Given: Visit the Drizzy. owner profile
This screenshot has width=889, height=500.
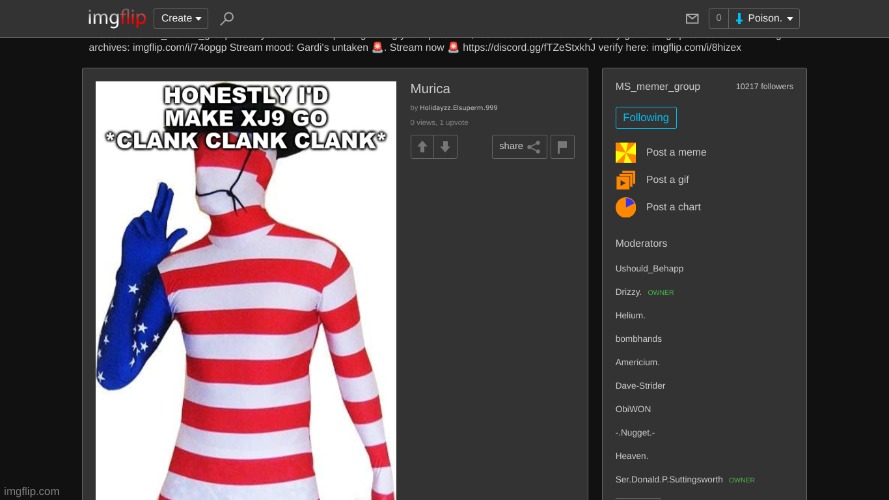Looking at the screenshot, I should pos(628,292).
